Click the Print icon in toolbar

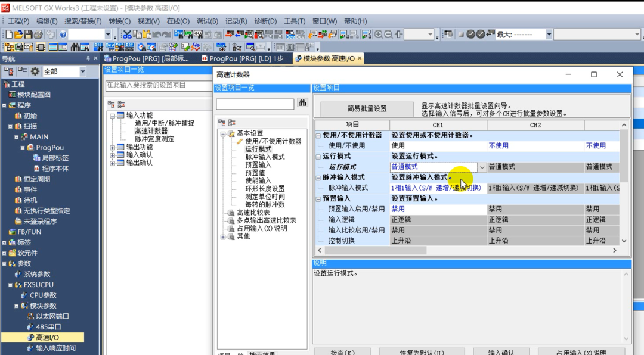[x=38, y=35]
